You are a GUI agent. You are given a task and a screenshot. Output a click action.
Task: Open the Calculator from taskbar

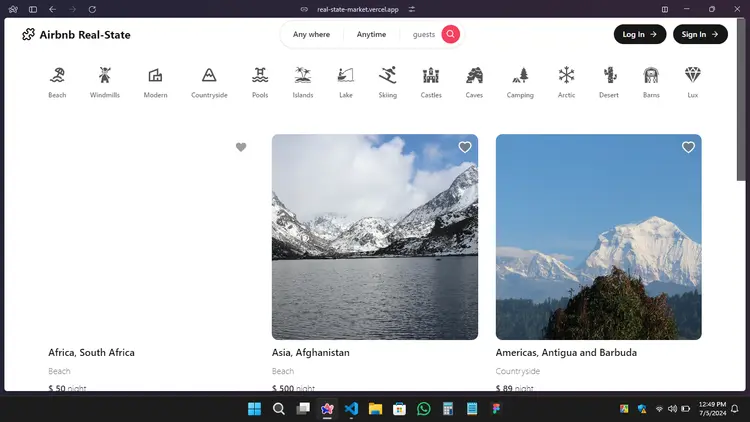(448, 409)
